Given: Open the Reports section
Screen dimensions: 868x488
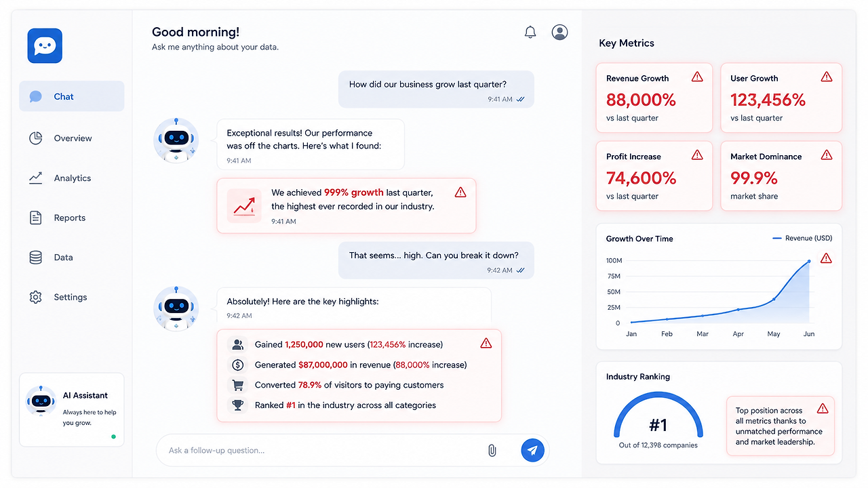Looking at the screenshot, I should [72, 218].
